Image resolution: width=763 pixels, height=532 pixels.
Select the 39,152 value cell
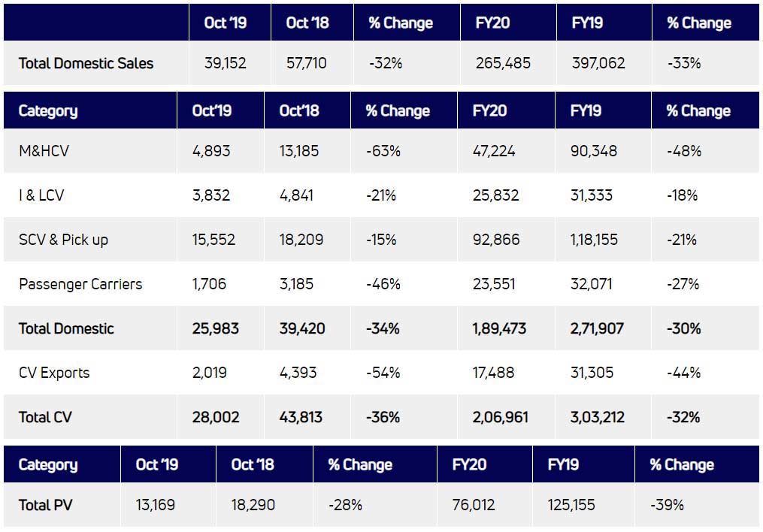point(226,63)
